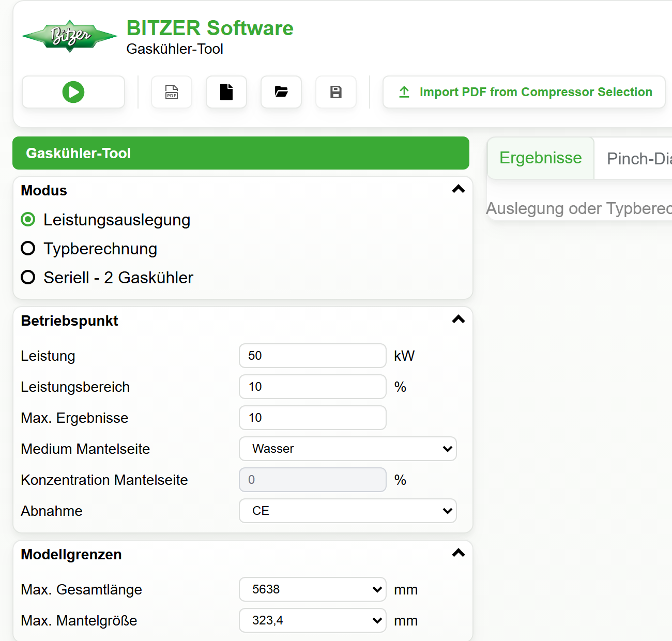Collapse the Modellgrenzen section

tap(459, 553)
